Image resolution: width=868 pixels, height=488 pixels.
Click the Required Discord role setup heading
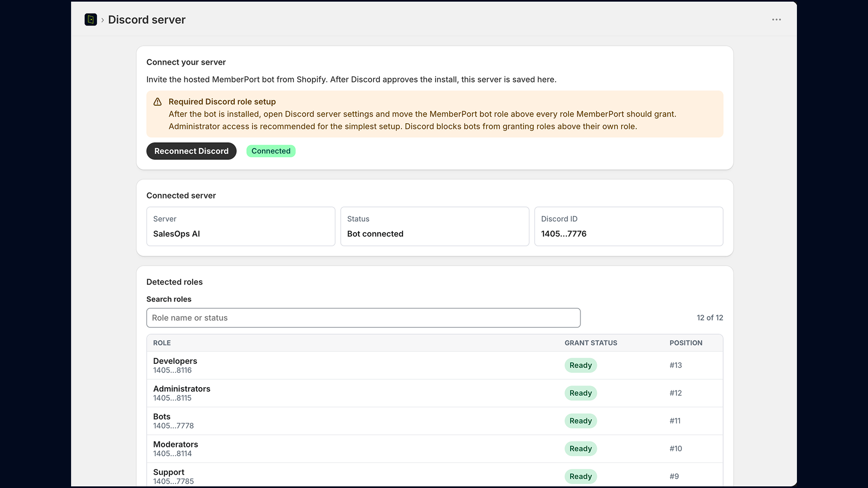[x=222, y=102]
